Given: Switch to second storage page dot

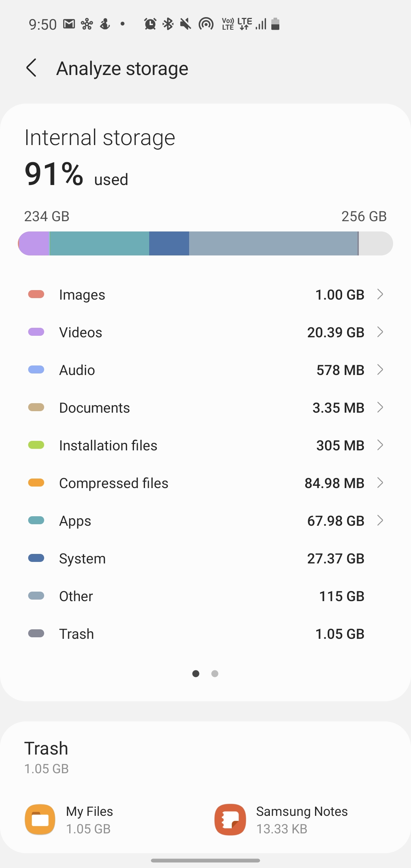Looking at the screenshot, I should pyautogui.click(x=215, y=673).
